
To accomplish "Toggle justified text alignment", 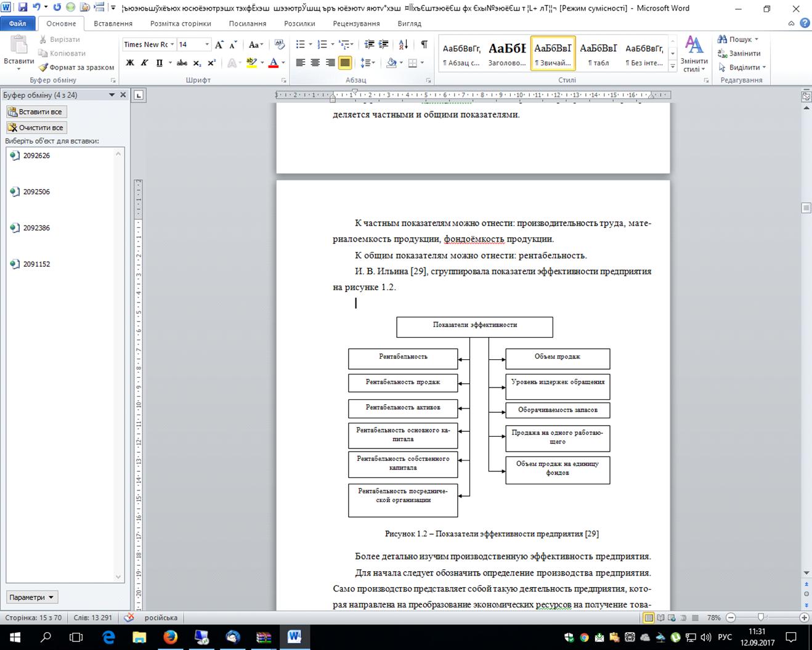I will (345, 63).
